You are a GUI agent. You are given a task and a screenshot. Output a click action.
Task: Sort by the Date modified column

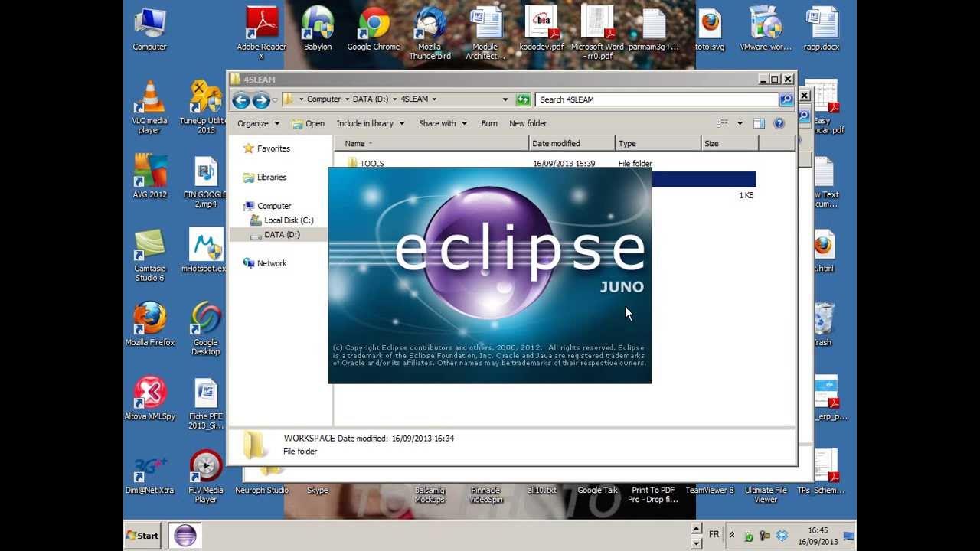[572, 143]
